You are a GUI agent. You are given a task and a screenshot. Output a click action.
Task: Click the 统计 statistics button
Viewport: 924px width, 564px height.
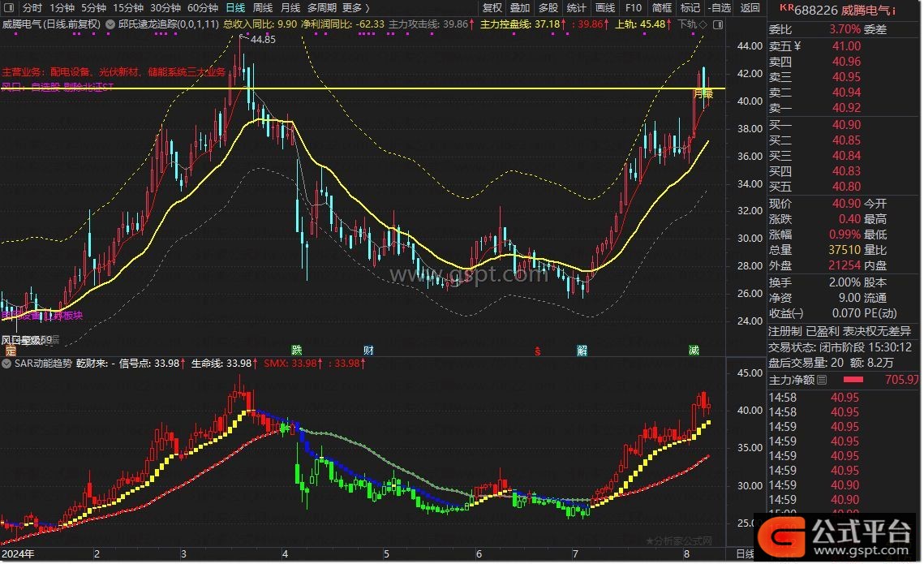point(576,7)
